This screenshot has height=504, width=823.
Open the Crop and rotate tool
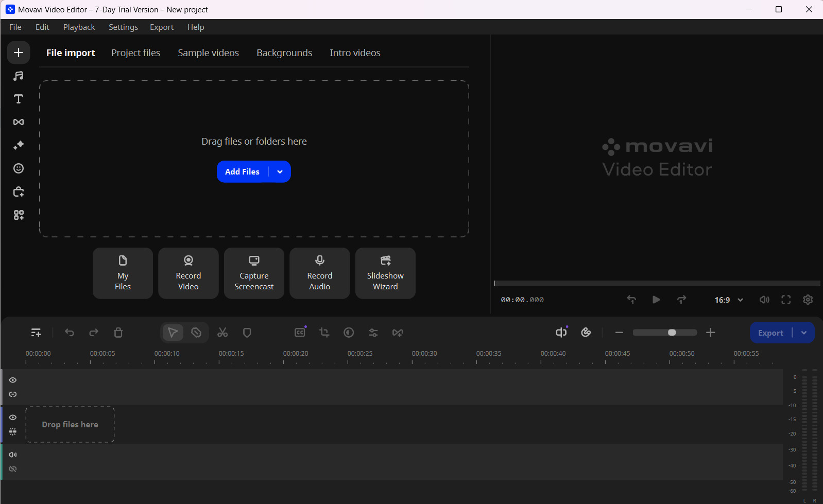click(x=324, y=333)
